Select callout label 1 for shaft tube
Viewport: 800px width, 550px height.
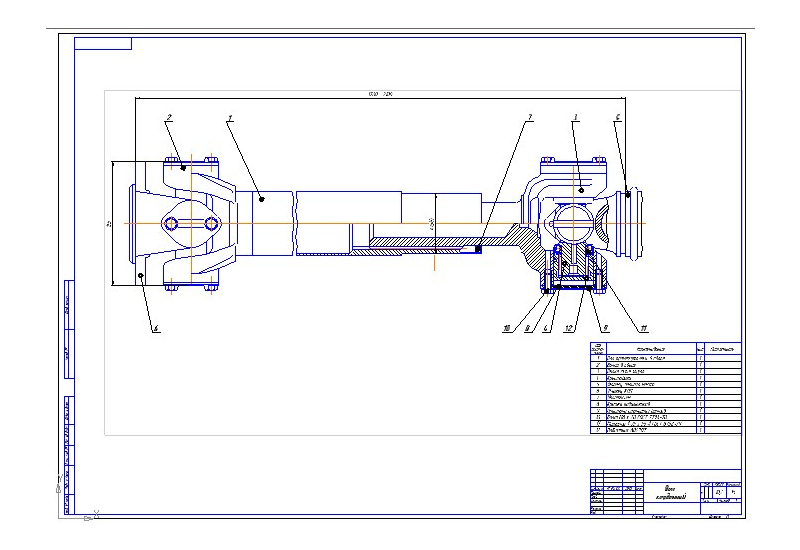230,119
